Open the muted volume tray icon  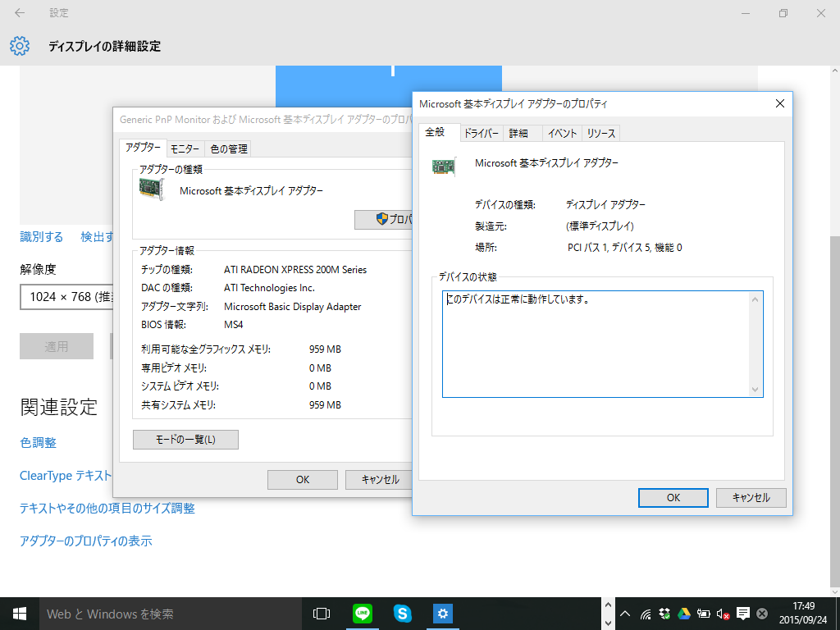point(724,614)
